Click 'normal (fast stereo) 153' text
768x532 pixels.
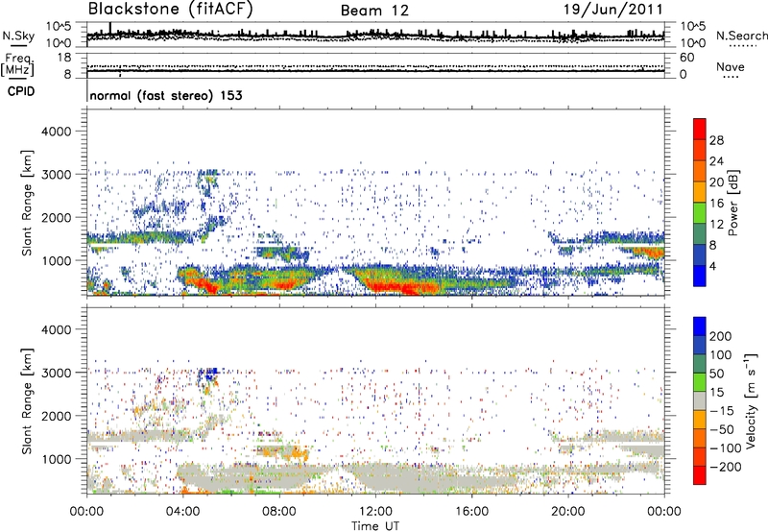click(166, 95)
